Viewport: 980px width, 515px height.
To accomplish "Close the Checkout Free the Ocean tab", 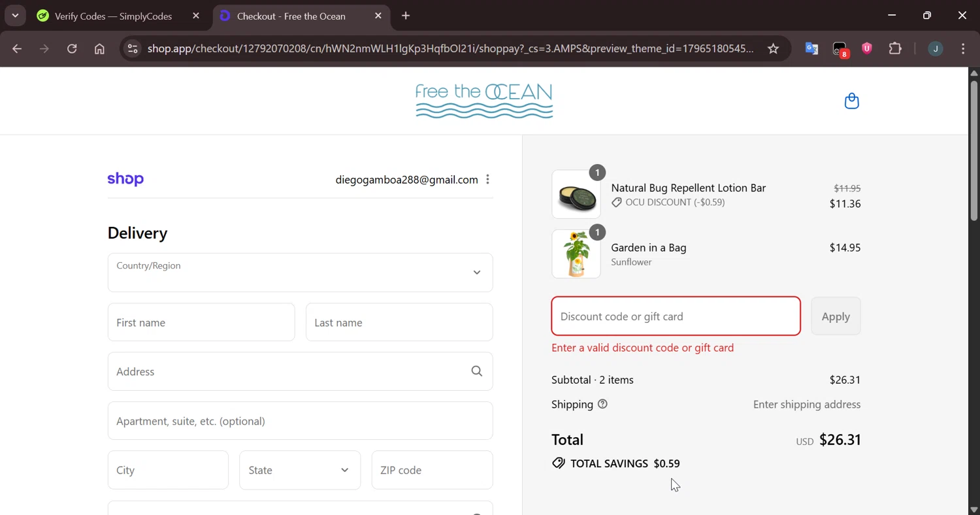I will (378, 16).
